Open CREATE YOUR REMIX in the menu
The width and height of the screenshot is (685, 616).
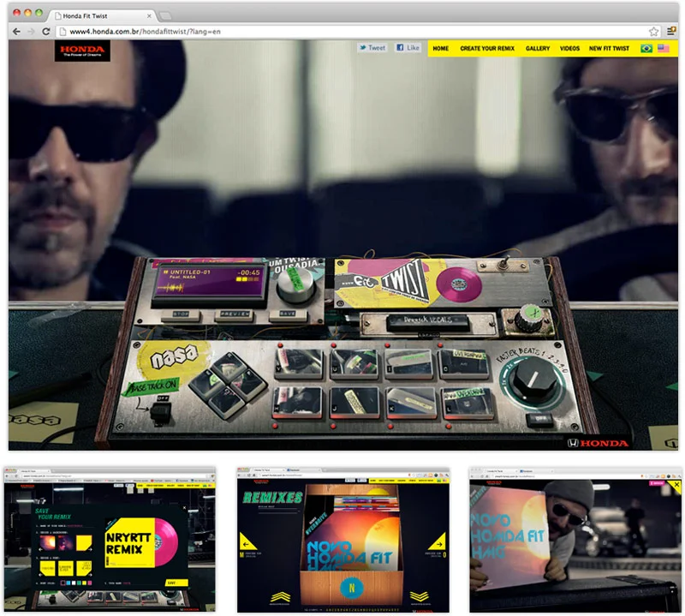[x=487, y=49]
